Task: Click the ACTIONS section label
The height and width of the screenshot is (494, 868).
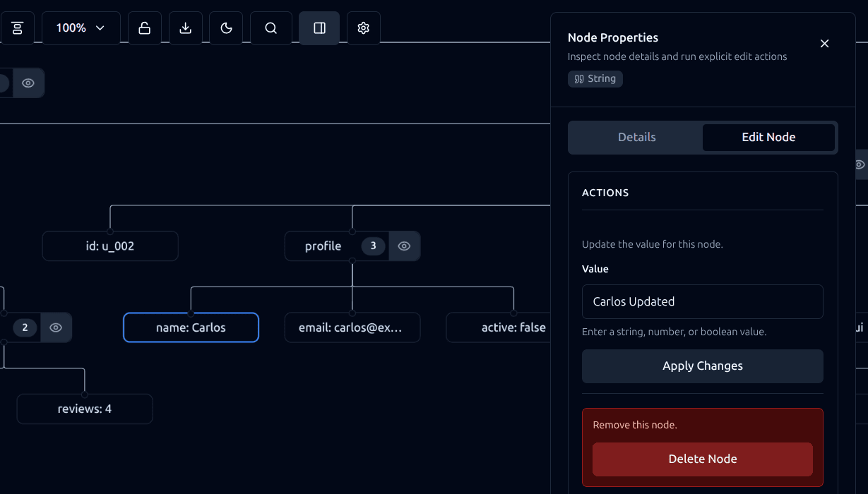Action: [x=605, y=193]
